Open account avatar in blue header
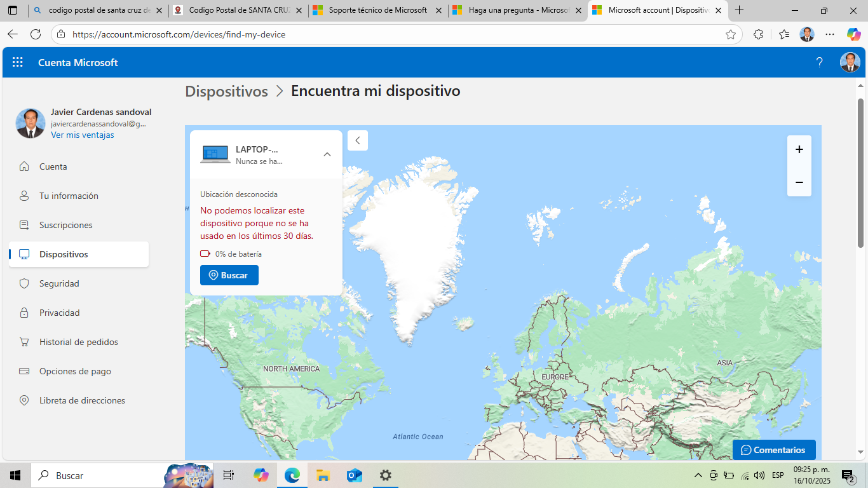The height and width of the screenshot is (488, 868). (850, 62)
